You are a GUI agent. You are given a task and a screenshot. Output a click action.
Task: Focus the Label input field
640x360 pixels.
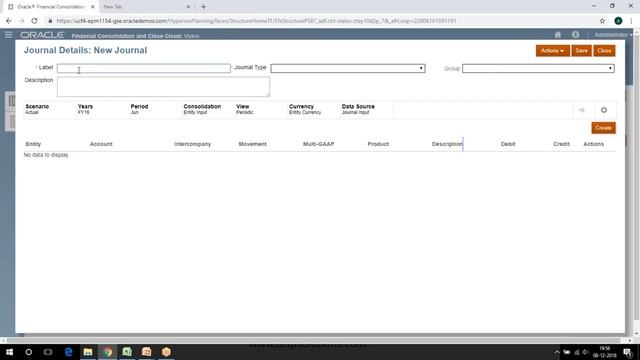point(144,68)
